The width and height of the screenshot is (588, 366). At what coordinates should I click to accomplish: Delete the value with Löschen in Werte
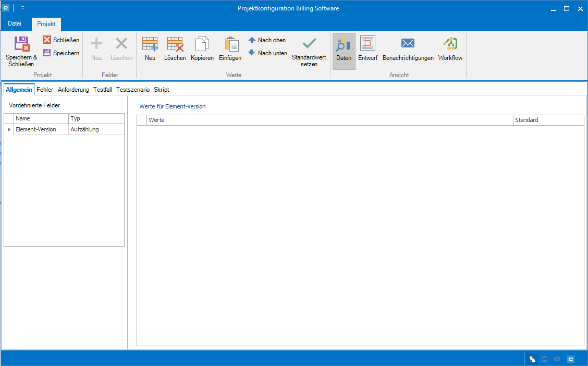[175, 50]
